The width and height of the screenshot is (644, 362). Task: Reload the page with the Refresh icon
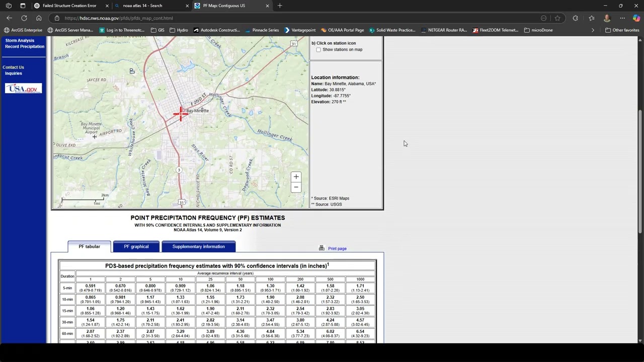tap(24, 18)
